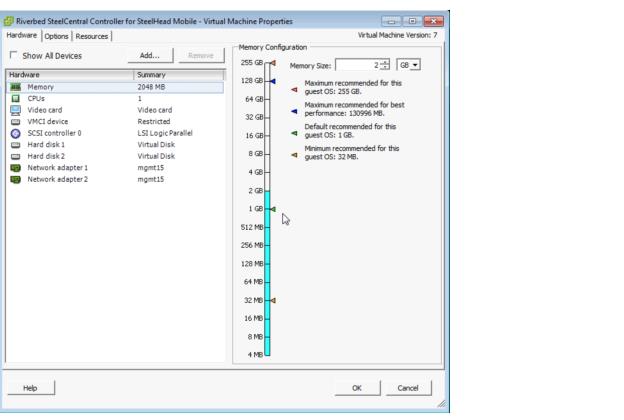
Task: Click the Hard disk 2 icon
Action: 16,156
